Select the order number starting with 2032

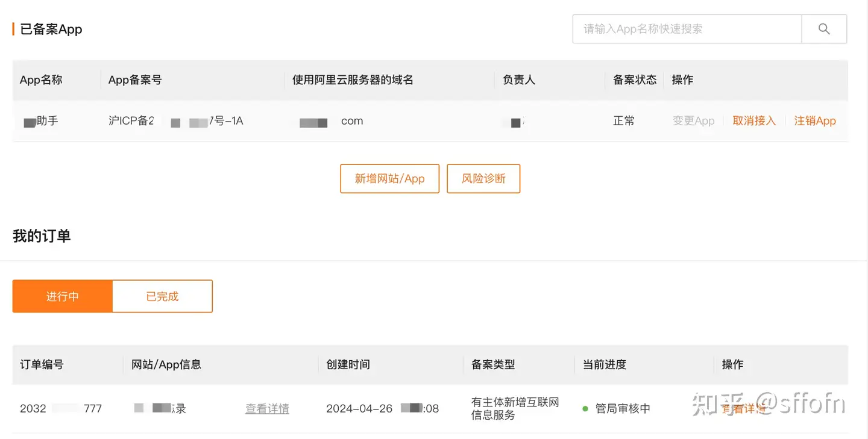(60, 409)
